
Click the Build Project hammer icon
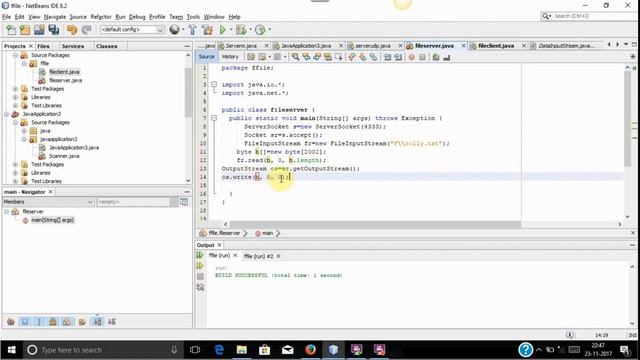(192, 30)
